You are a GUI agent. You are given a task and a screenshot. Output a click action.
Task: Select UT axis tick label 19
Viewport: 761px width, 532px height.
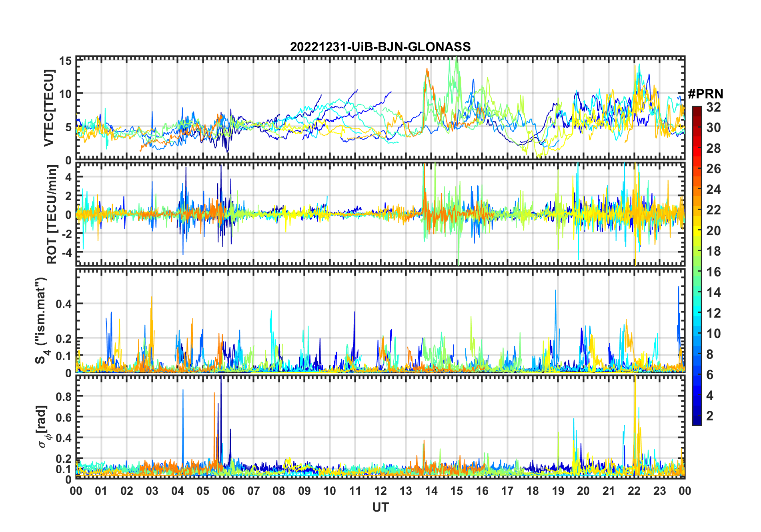point(558,491)
